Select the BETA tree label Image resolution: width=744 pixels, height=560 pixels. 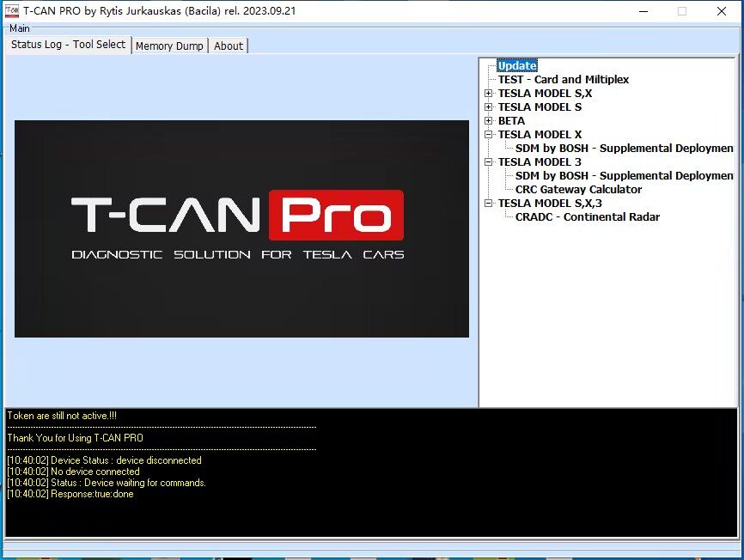[x=511, y=121]
